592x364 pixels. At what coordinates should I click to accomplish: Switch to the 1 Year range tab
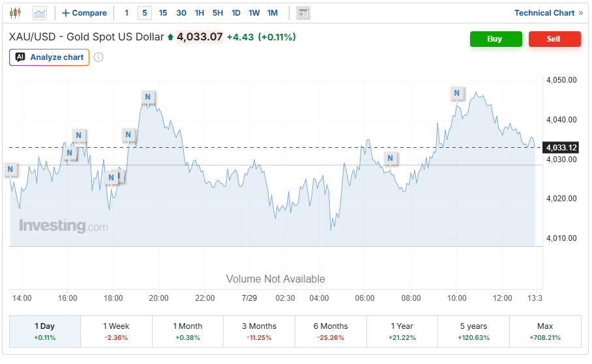[402, 331]
